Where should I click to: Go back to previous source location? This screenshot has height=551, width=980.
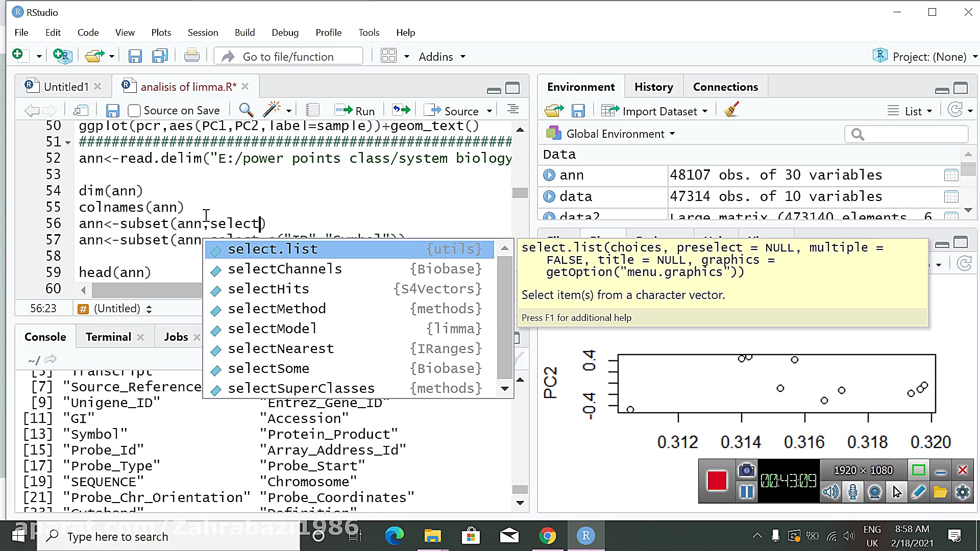pos(32,111)
